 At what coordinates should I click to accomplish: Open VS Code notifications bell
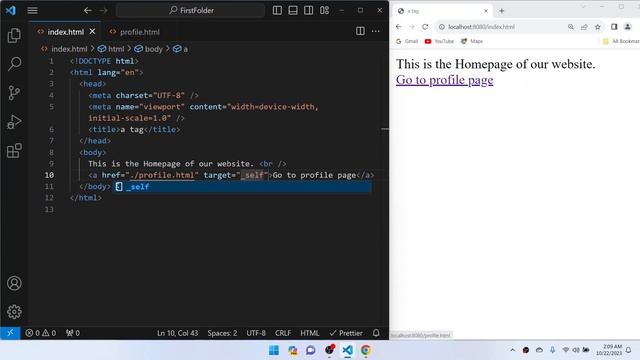(x=376, y=333)
